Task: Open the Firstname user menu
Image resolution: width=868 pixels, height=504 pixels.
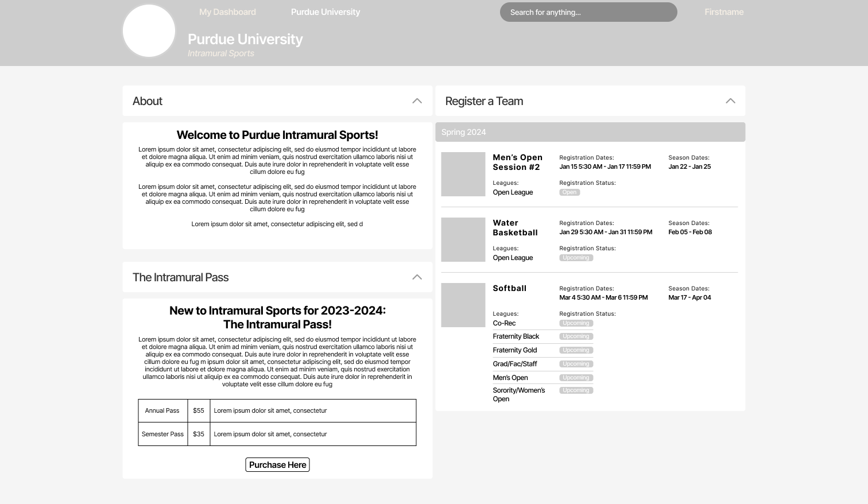Action: [724, 12]
